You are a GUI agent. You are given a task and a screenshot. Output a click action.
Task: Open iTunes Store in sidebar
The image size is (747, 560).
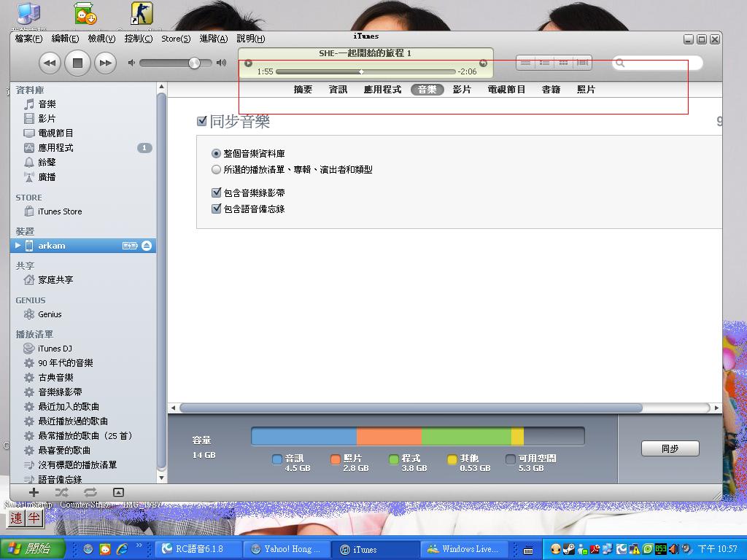point(59,211)
